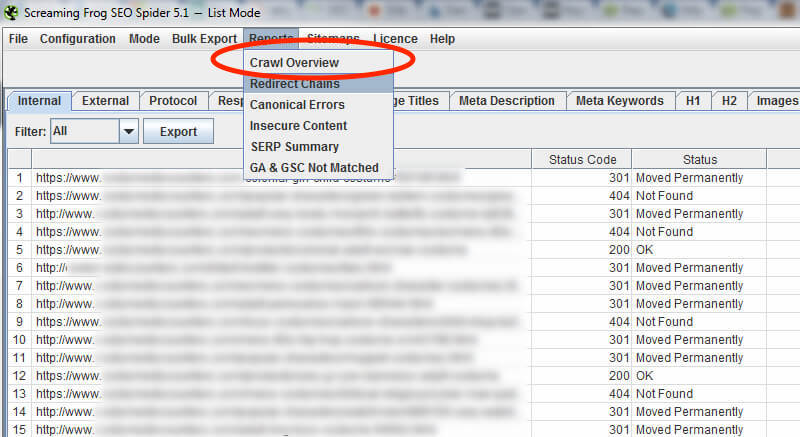Switch to the Protocol tab
Image resolution: width=800 pixels, height=437 pixels.
pos(173,101)
